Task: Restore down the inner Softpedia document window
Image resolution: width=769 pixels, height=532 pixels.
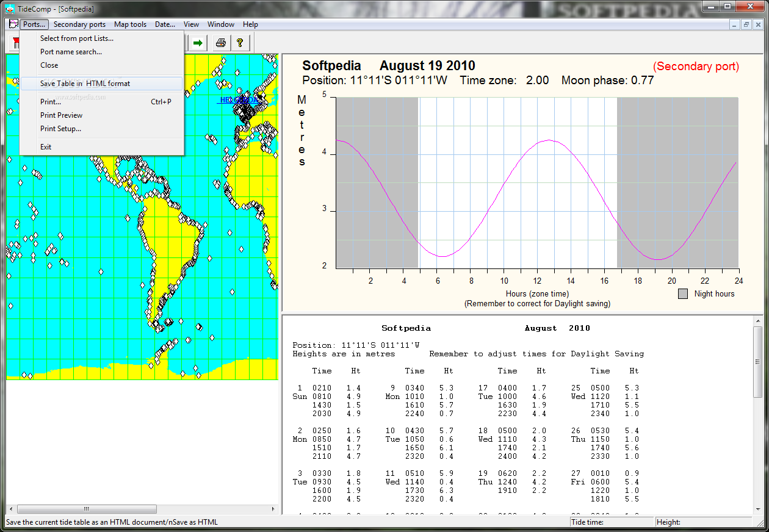Action: point(746,24)
